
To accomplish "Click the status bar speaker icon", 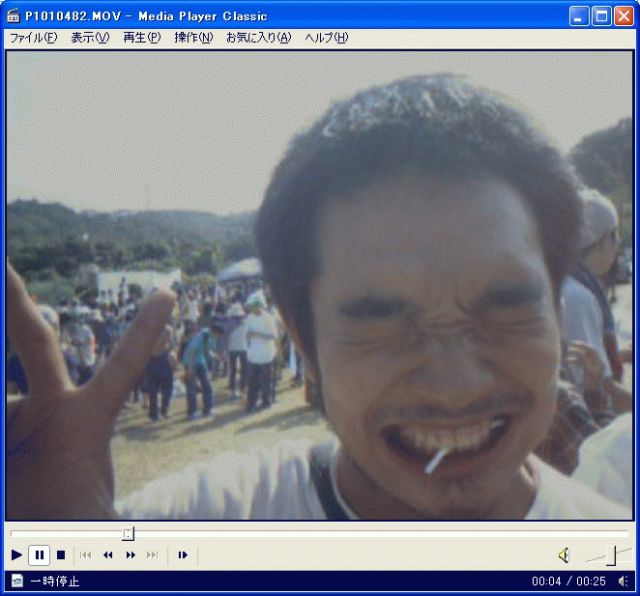I will (x=623, y=581).
